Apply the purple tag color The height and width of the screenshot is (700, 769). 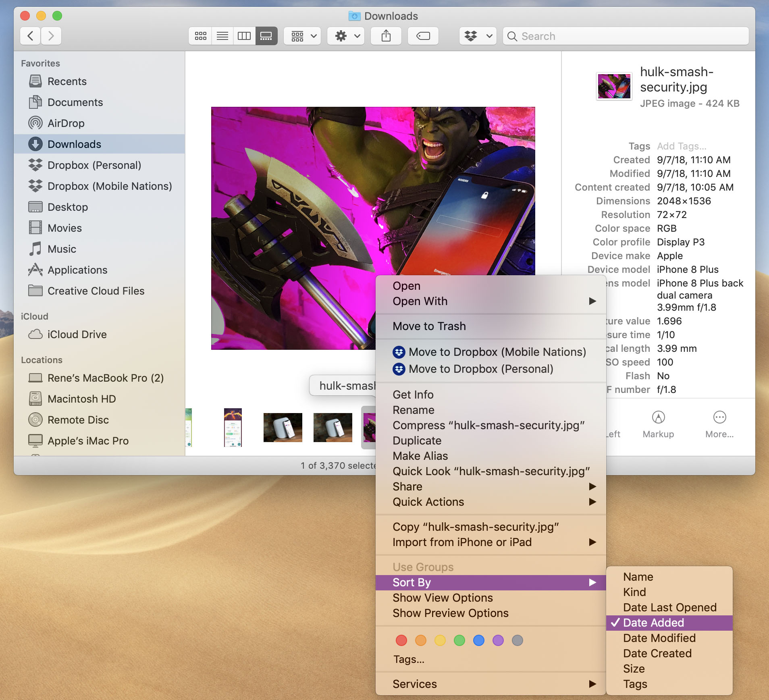click(x=498, y=640)
